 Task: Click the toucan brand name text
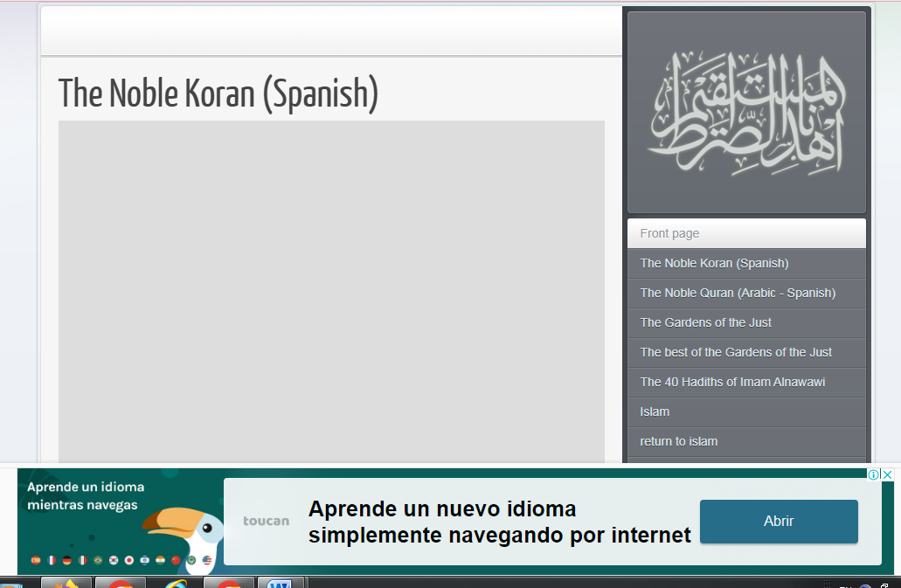coord(266,521)
